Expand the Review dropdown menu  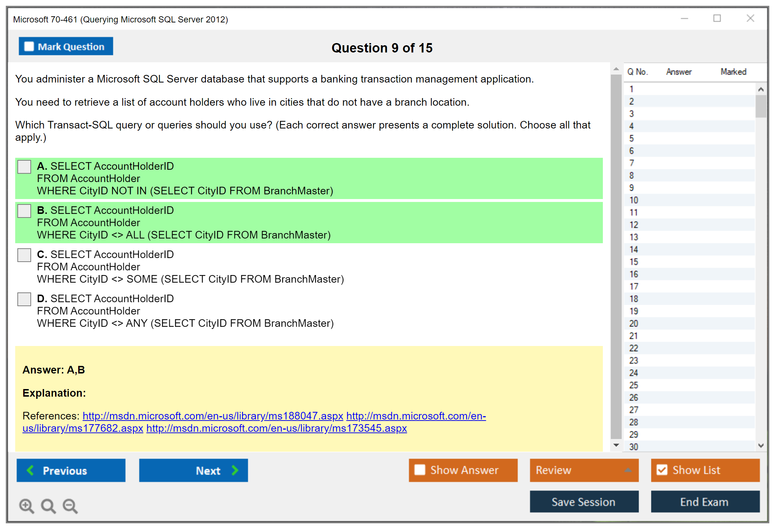tap(628, 470)
